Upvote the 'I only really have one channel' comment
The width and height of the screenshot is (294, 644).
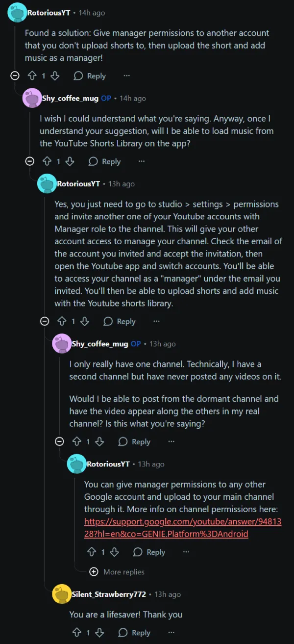click(x=76, y=441)
